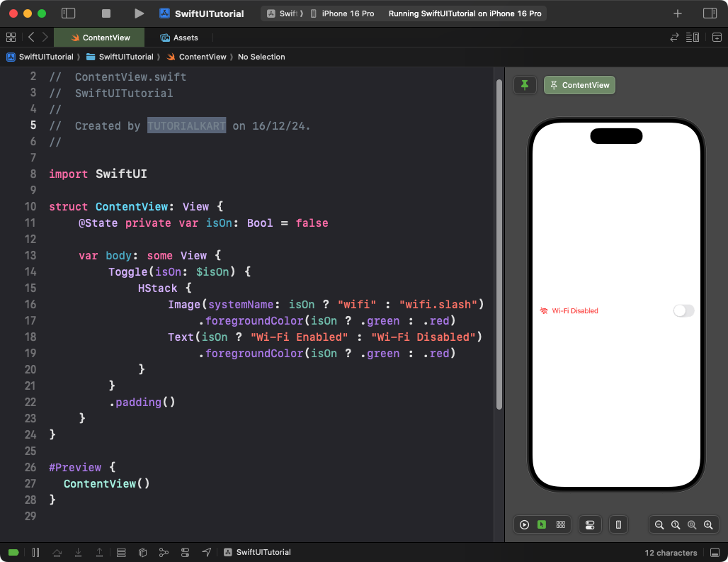Open the preview variants grid icon
Screen dimensions: 728x562
coord(560,524)
